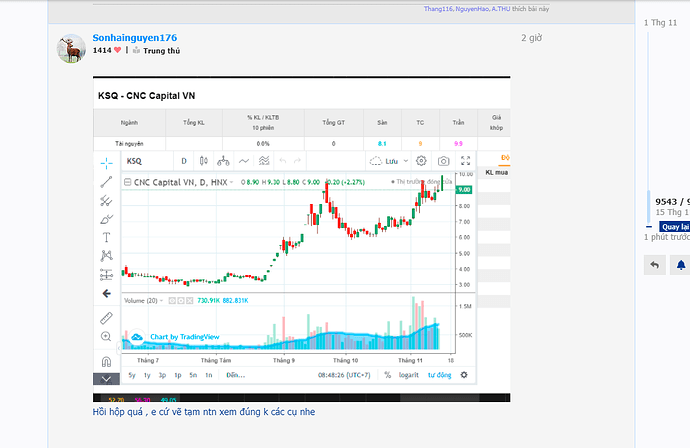This screenshot has height=448, width=690.
Task: Select the XABCD pattern tool
Action: [x=106, y=256]
